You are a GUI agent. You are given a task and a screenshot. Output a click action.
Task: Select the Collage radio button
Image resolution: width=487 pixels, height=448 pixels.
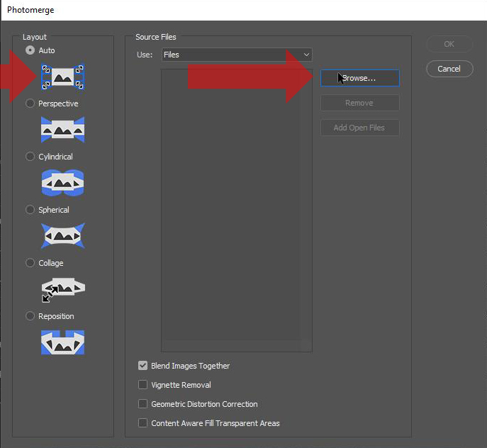click(30, 263)
